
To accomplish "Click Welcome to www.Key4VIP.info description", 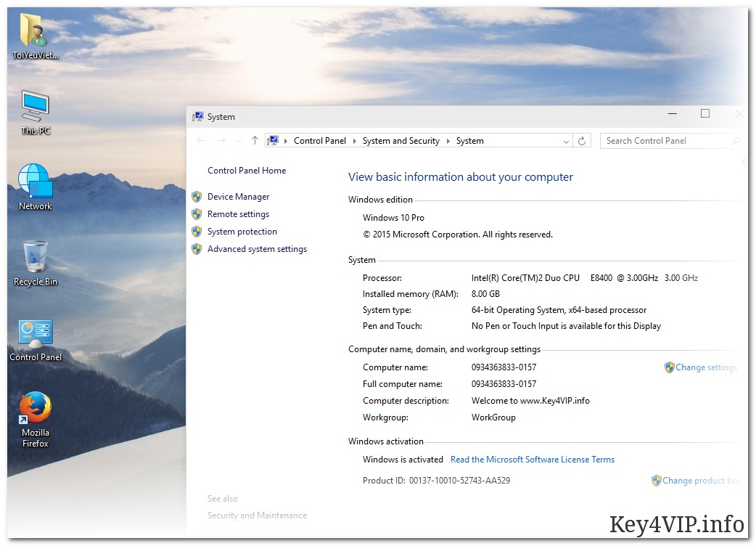I will [x=530, y=400].
